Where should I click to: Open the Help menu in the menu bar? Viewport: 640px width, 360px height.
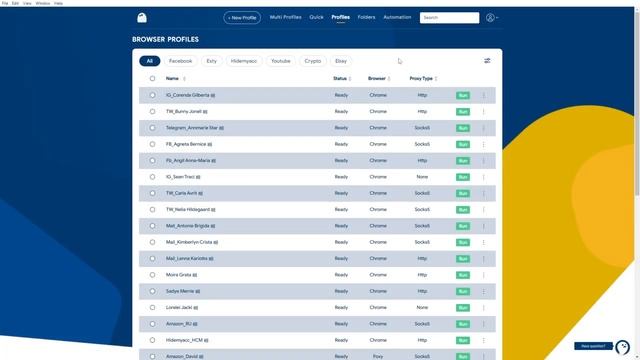tap(58, 3)
